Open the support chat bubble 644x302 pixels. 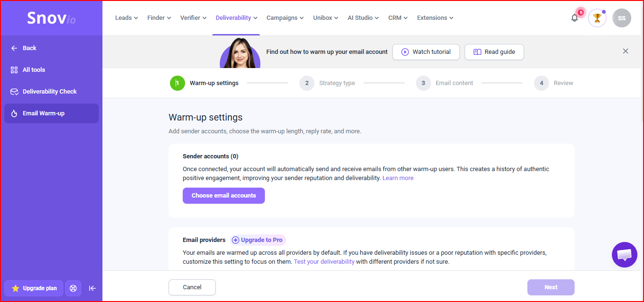click(x=624, y=255)
